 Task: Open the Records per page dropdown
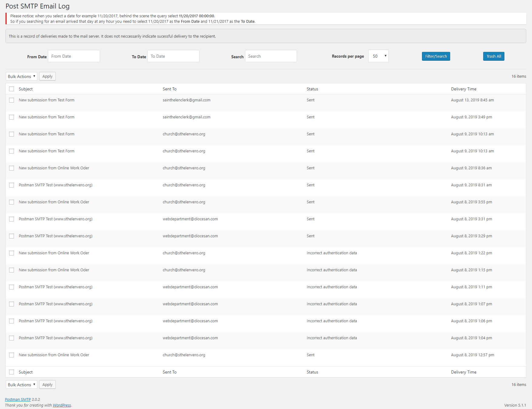tap(378, 56)
